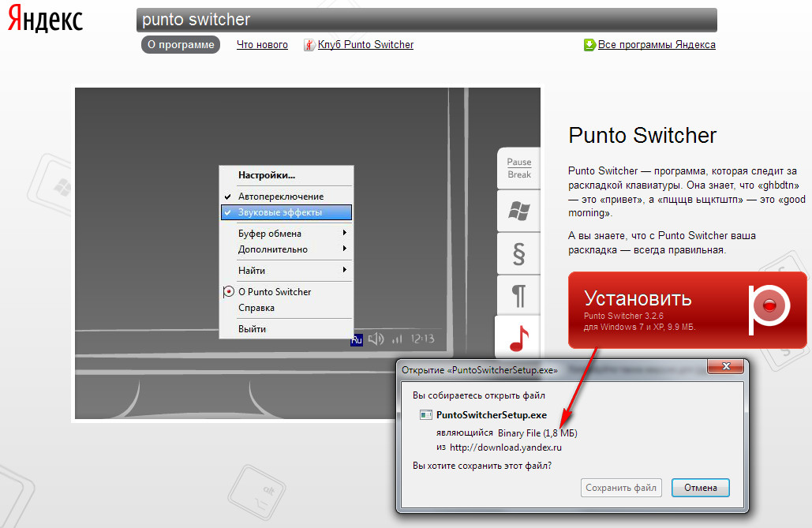The width and height of the screenshot is (812, 528).
Task: Expand Буфер обмена submenu arrow
Action: click(x=344, y=233)
